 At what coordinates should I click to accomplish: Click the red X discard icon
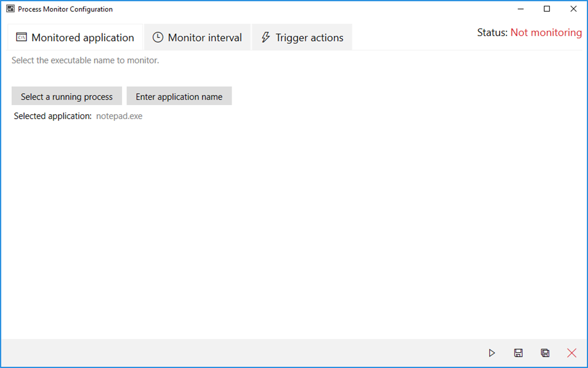pyautogui.click(x=572, y=353)
